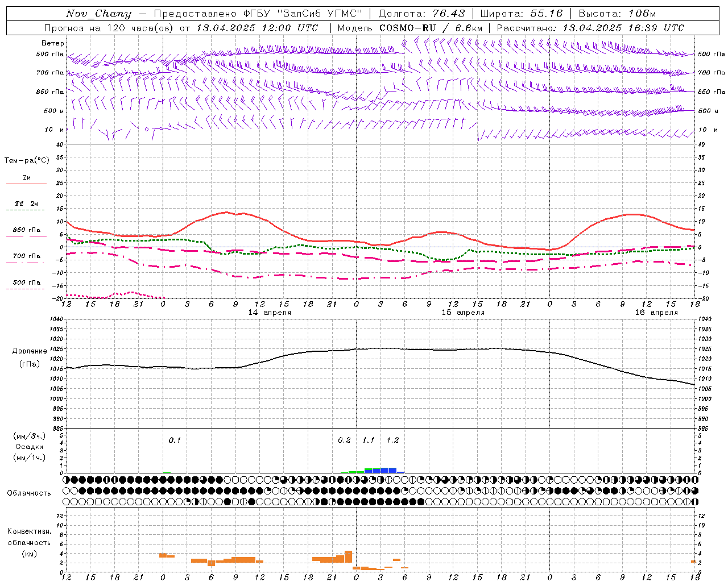728x582 pixels.
Task: Click the 'Конвективн.' convective label
Action: 30,531
